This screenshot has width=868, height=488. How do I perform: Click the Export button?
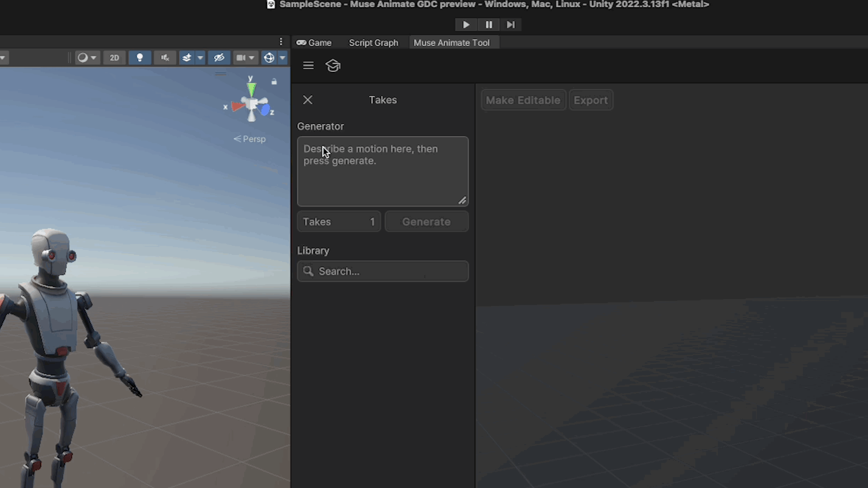tap(591, 100)
